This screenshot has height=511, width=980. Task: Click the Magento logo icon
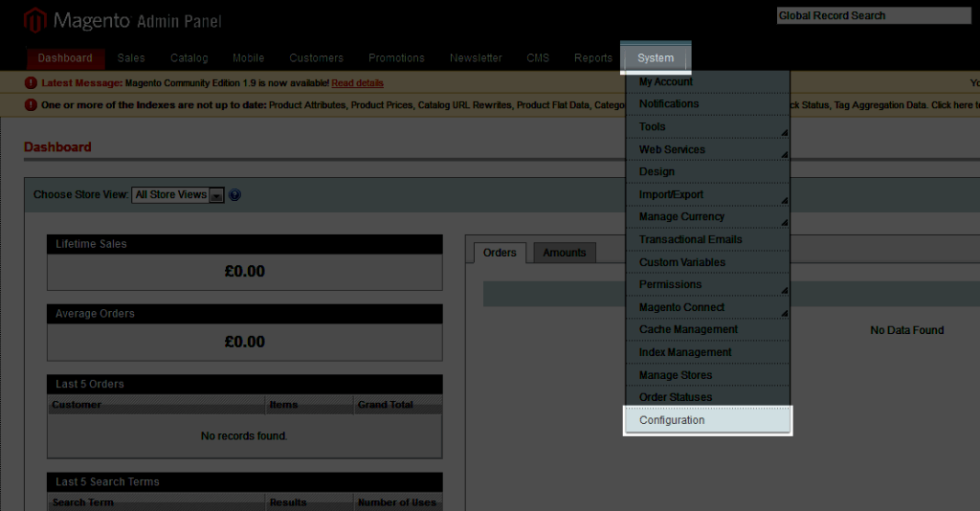pos(35,20)
